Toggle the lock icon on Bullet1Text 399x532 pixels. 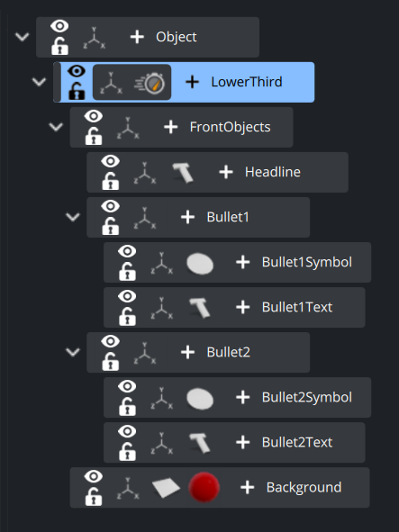(127, 316)
